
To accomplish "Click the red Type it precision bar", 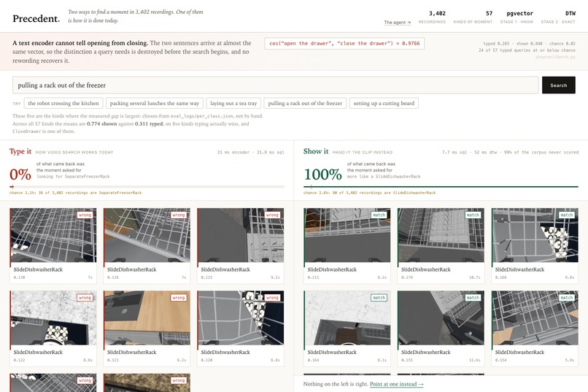I will tap(147, 186).
